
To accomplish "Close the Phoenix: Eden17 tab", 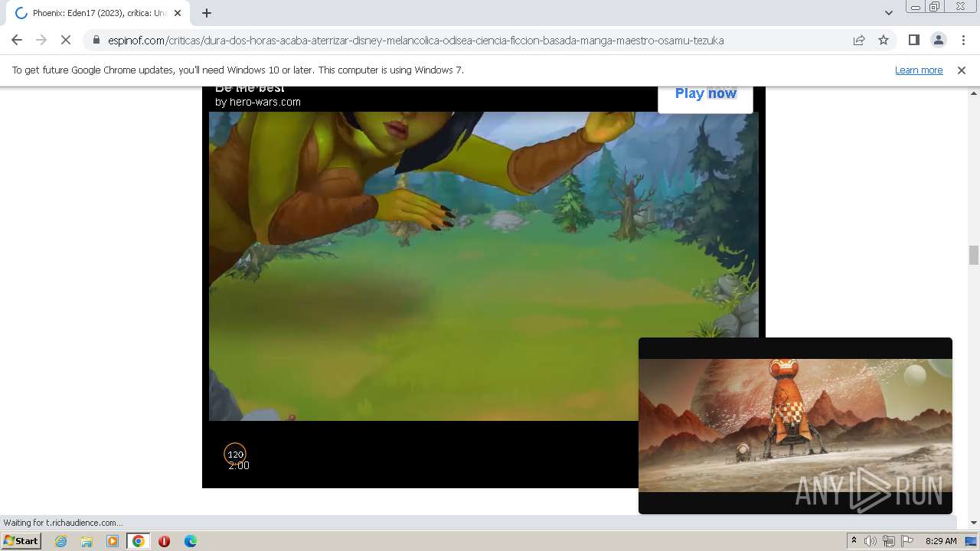I will [x=178, y=13].
